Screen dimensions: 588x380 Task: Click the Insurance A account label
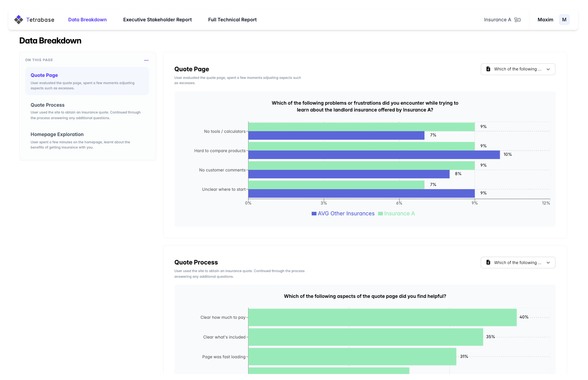497,20
